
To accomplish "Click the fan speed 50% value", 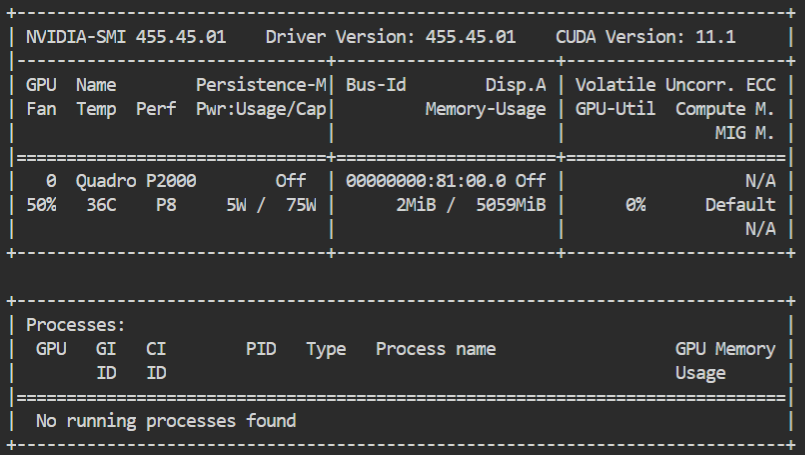I will (x=41, y=205).
